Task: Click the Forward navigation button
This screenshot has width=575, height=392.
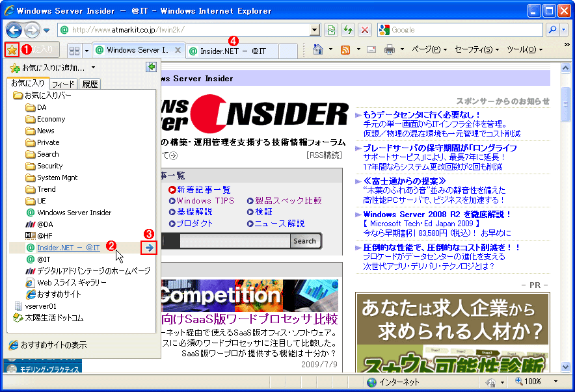Action: [x=33, y=30]
